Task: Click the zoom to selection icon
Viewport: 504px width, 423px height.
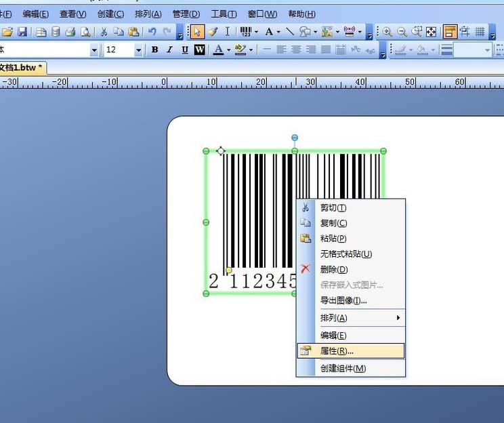Action: point(417,32)
